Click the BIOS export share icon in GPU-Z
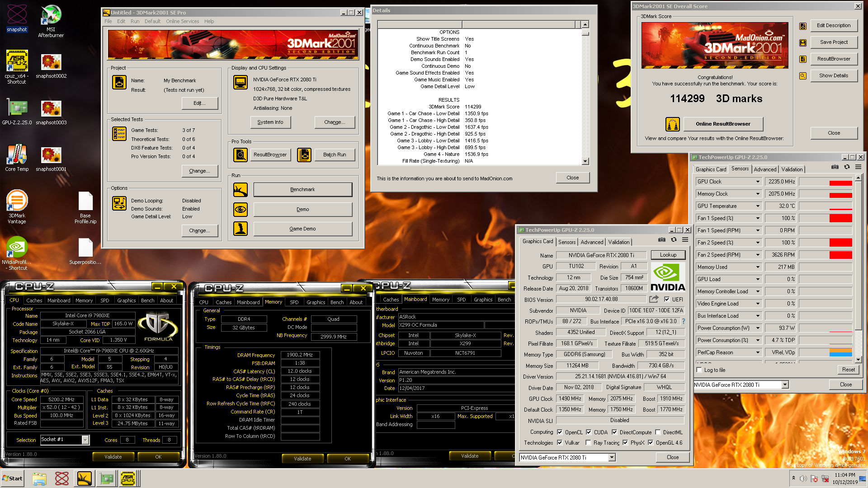 coord(654,299)
